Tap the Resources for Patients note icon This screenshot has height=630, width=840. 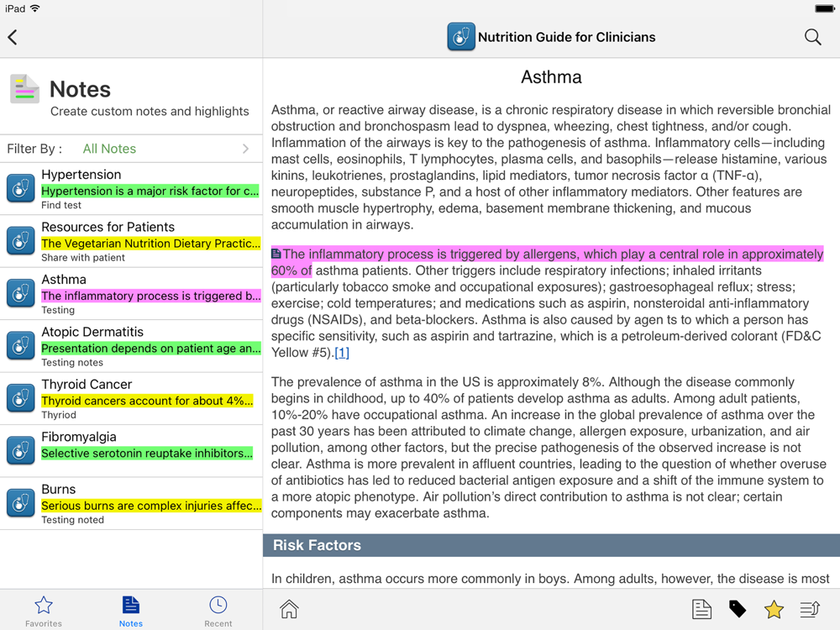coord(20,241)
